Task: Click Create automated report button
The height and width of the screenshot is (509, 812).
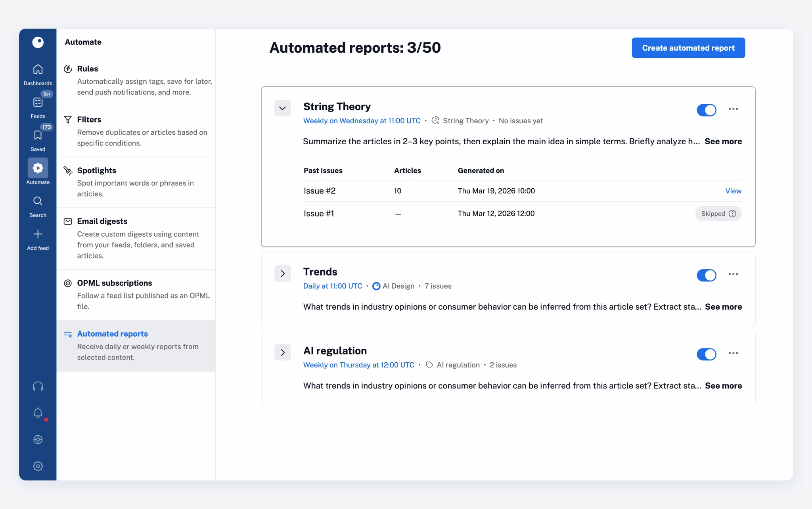Action: pyautogui.click(x=688, y=48)
